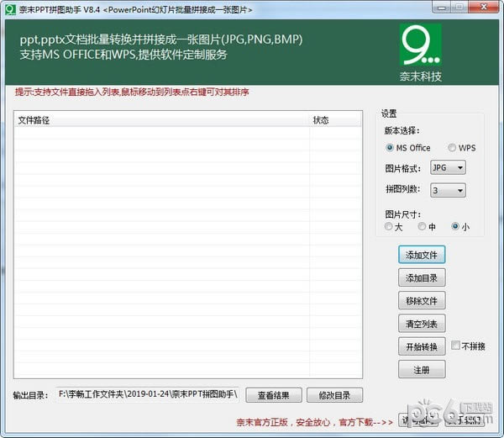Click the 奈末官方正版 download text
The image size is (504, 438).
(314, 422)
